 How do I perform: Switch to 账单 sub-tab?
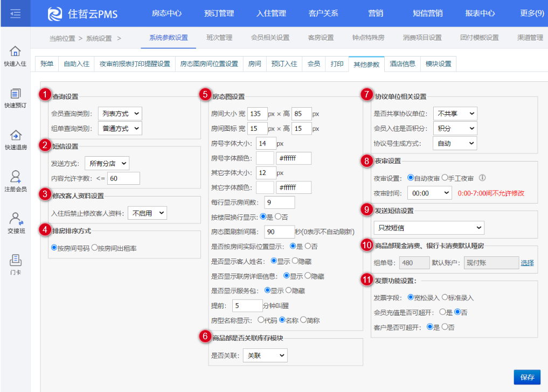click(47, 64)
